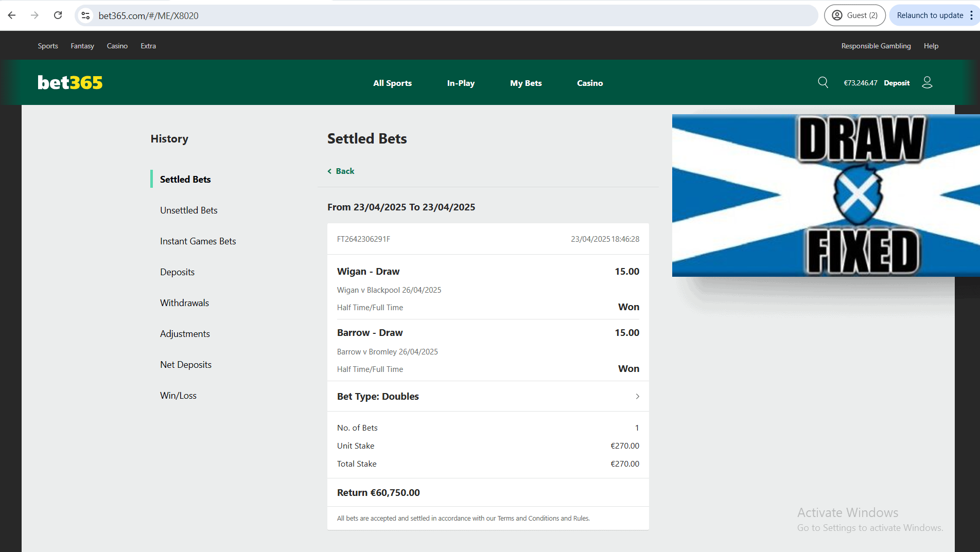The height and width of the screenshot is (552, 980).
Task: Select In-Play in main navigation
Action: click(x=461, y=83)
